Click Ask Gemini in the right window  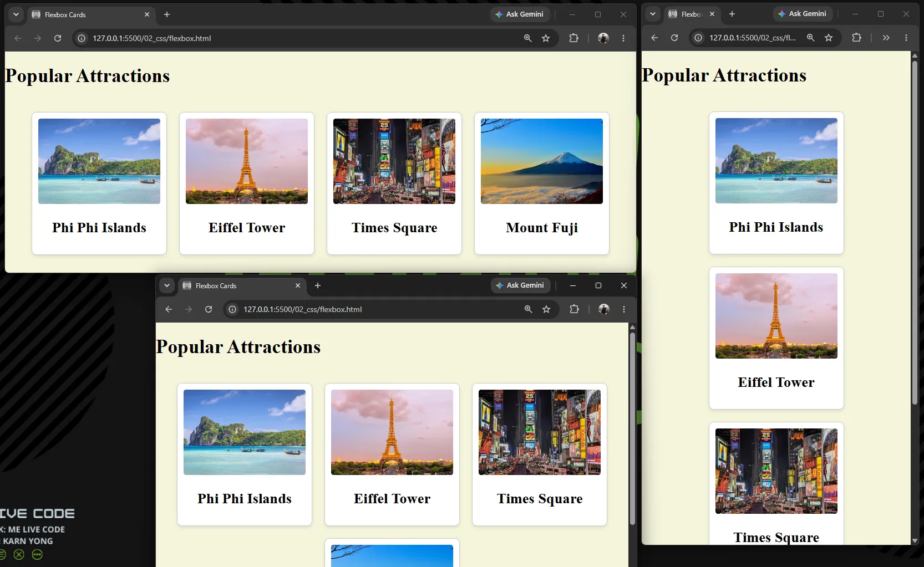point(803,14)
